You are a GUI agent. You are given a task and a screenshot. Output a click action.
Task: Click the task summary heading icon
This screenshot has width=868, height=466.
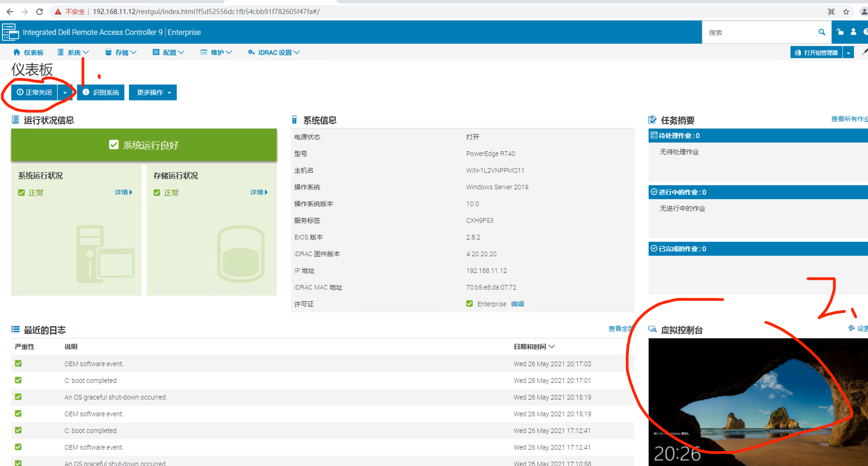point(652,120)
